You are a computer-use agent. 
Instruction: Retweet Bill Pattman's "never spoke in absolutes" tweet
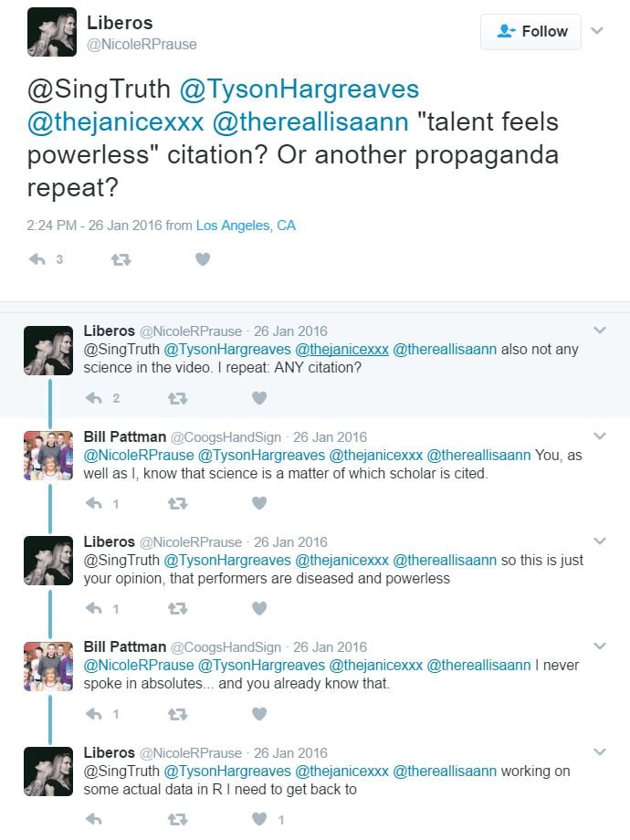click(x=176, y=714)
